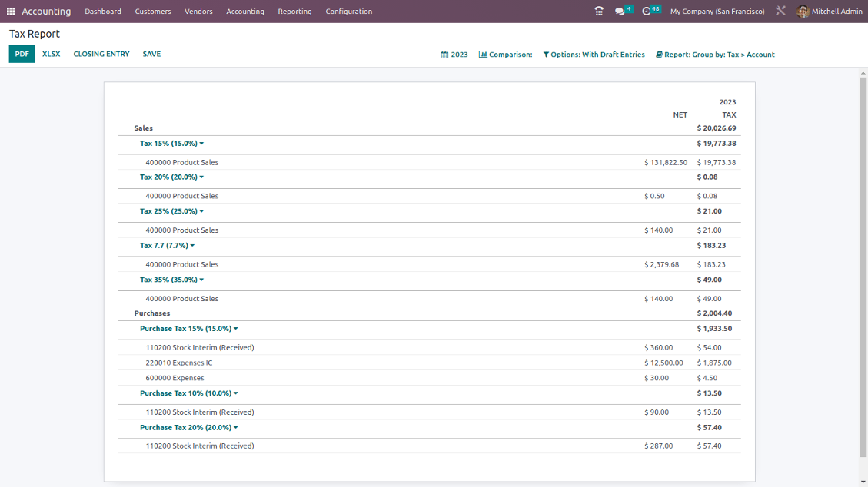The width and height of the screenshot is (868, 487).
Task: Click the 2023 column header
Action: pos(727,102)
